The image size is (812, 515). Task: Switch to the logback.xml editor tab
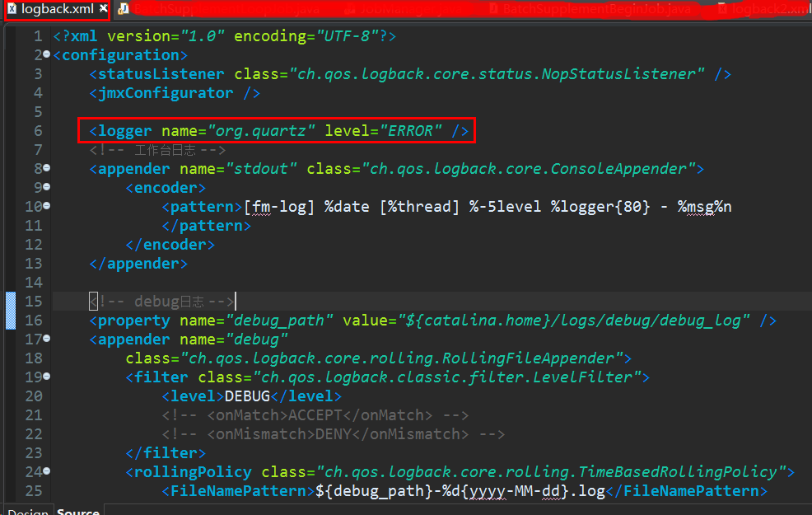pos(57,9)
